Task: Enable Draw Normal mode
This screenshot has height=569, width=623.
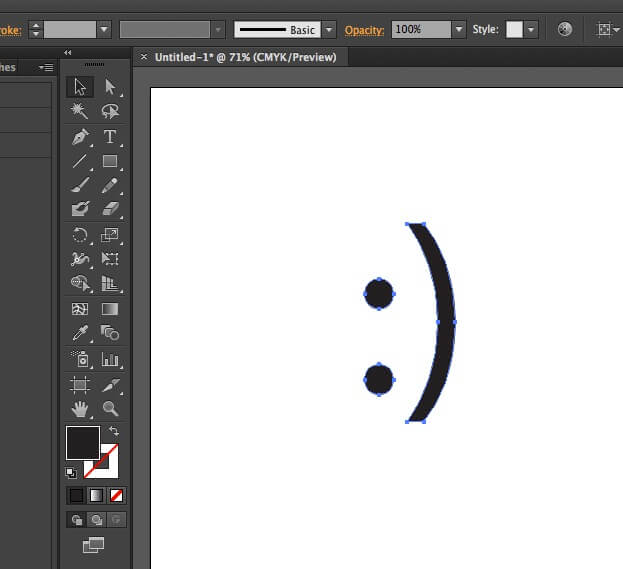Action: pyautogui.click(x=76, y=519)
